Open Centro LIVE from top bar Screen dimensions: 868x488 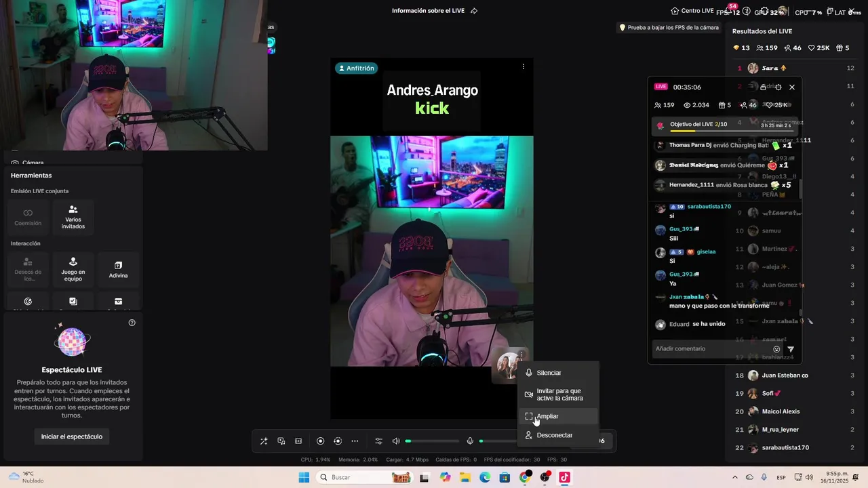[x=692, y=11]
